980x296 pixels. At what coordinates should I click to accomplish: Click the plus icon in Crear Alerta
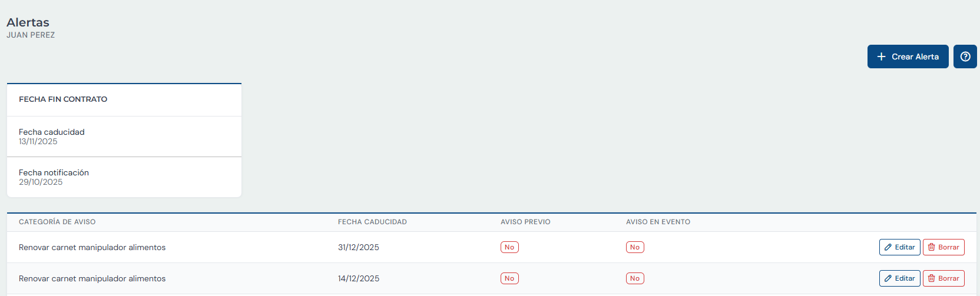881,56
